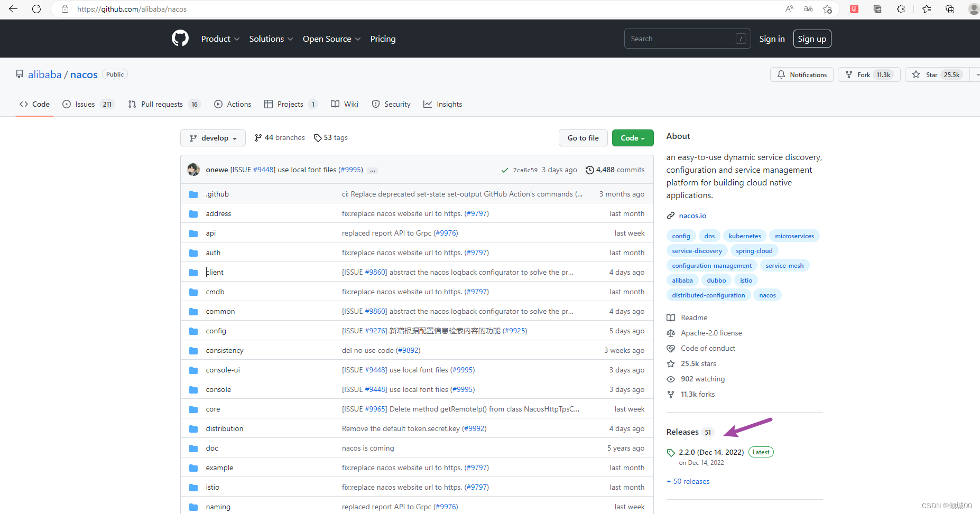
Task: Click the Sign up button
Action: point(812,39)
